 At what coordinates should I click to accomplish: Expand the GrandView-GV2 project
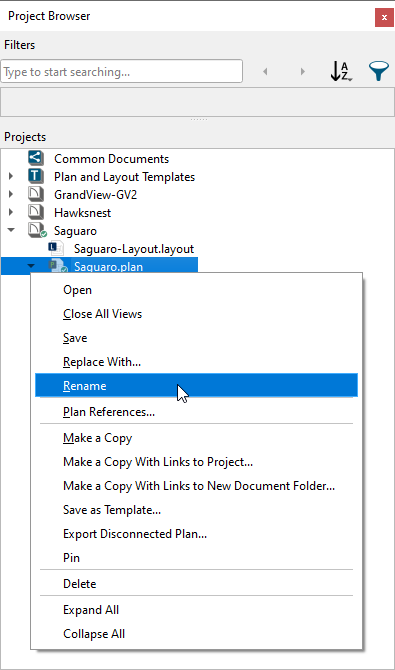click(x=11, y=194)
